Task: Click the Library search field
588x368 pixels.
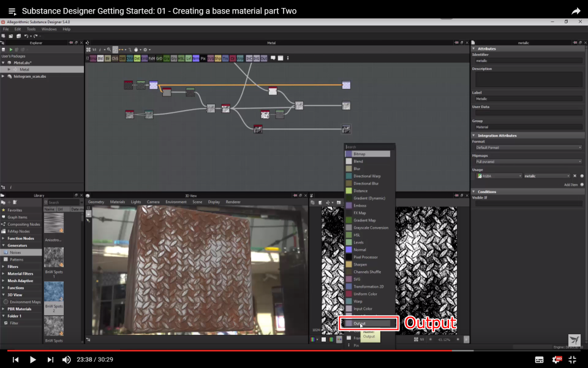Action: pyautogui.click(x=64, y=202)
